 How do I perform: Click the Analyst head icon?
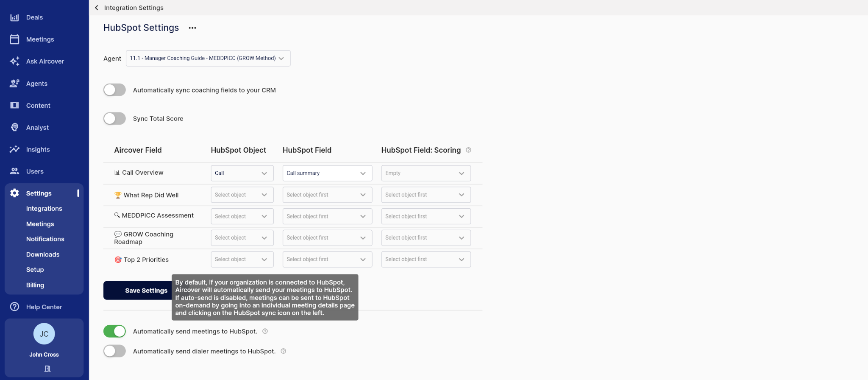coord(14,127)
